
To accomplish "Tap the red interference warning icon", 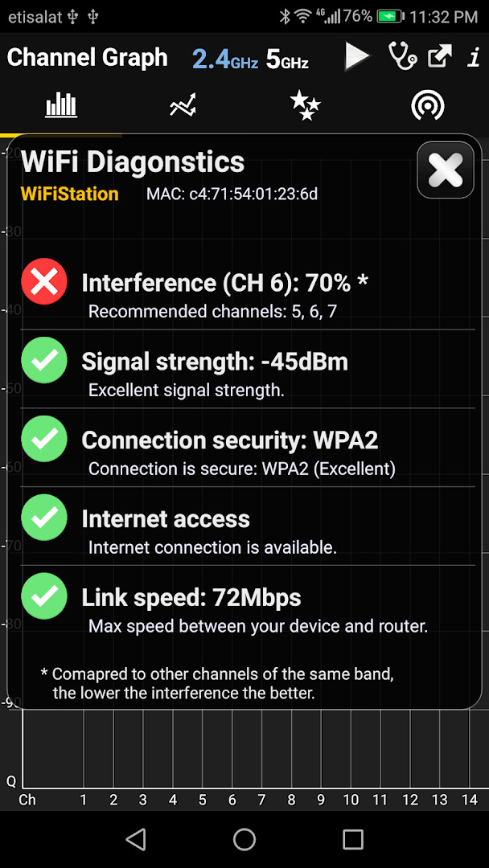I will click(x=44, y=282).
